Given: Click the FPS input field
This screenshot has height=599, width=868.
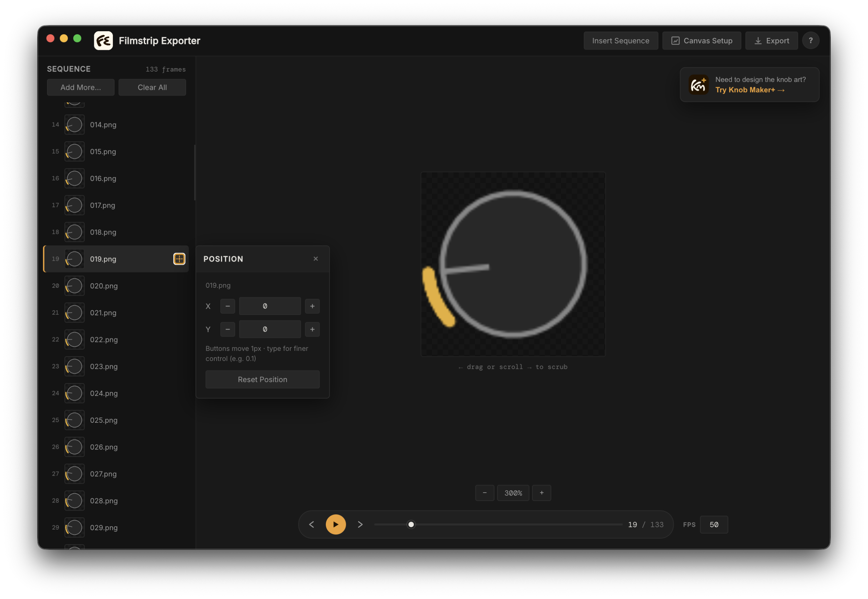Looking at the screenshot, I should click(714, 525).
